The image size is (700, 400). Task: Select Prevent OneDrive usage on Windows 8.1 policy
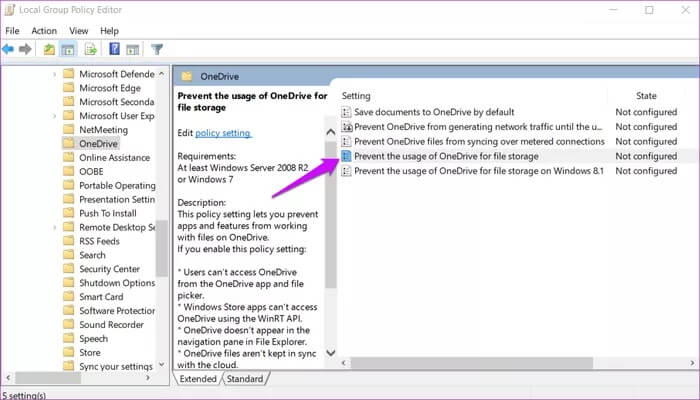479,171
